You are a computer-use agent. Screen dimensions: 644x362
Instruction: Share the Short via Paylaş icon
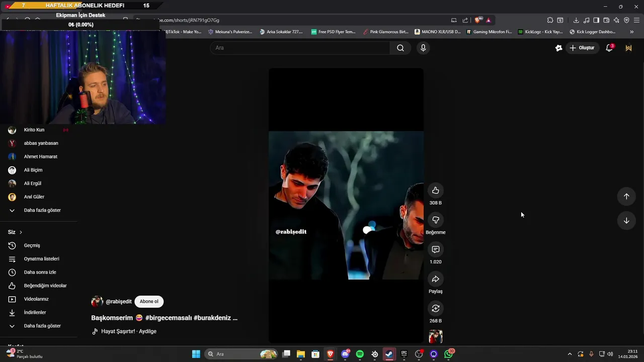(436, 279)
